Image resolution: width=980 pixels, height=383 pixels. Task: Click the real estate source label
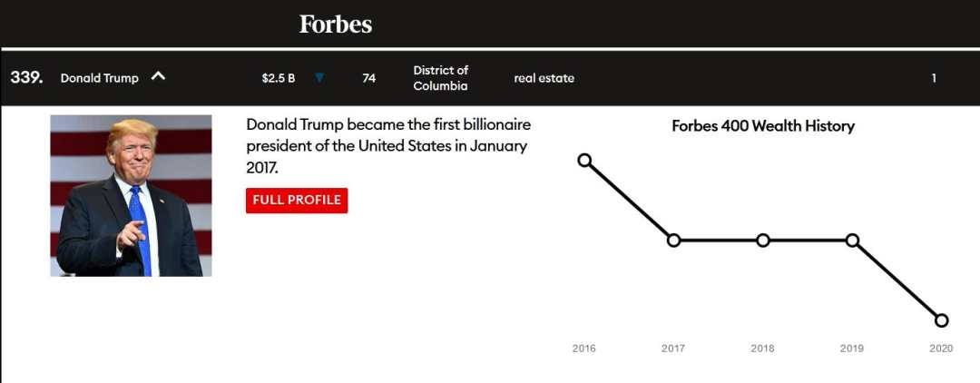[x=544, y=78]
